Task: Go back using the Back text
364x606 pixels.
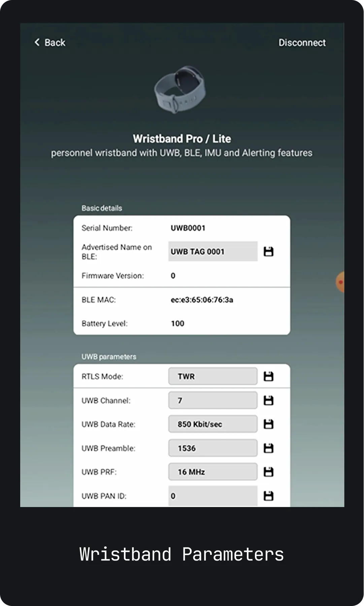Action: click(55, 43)
